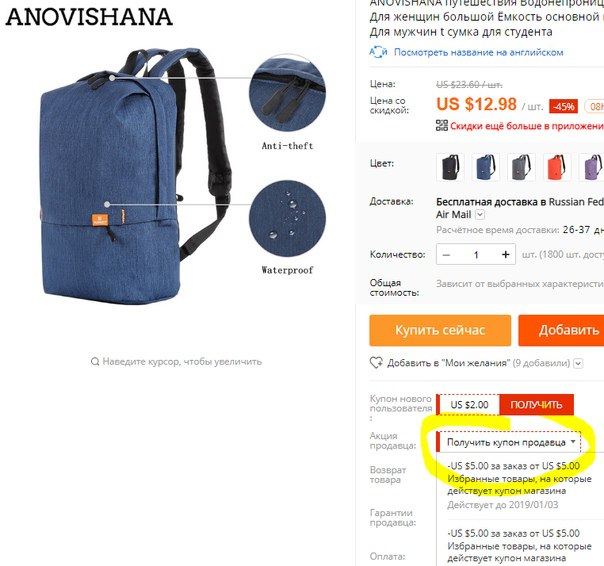This screenshot has width=604, height=566.
Task: Choose the gray backpack color thumbnail
Action: pos(521,167)
